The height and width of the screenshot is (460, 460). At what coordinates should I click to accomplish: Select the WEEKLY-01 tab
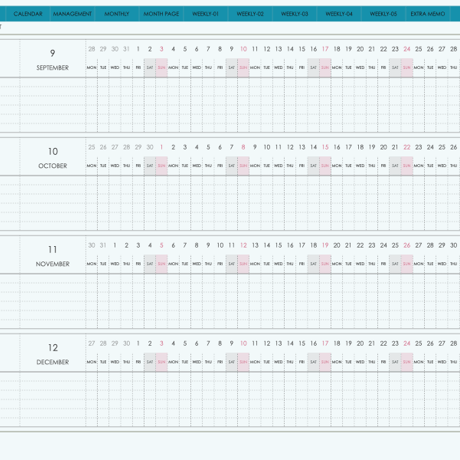[205, 14]
